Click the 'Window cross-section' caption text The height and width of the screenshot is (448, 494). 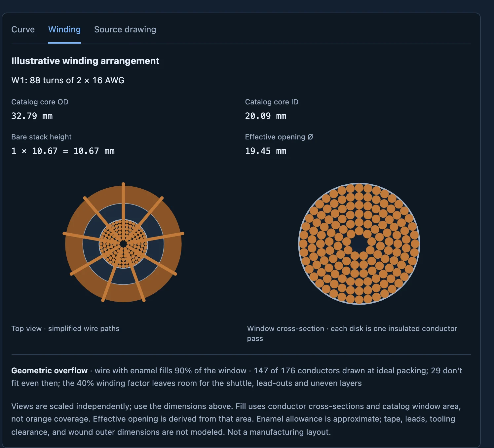(x=352, y=333)
